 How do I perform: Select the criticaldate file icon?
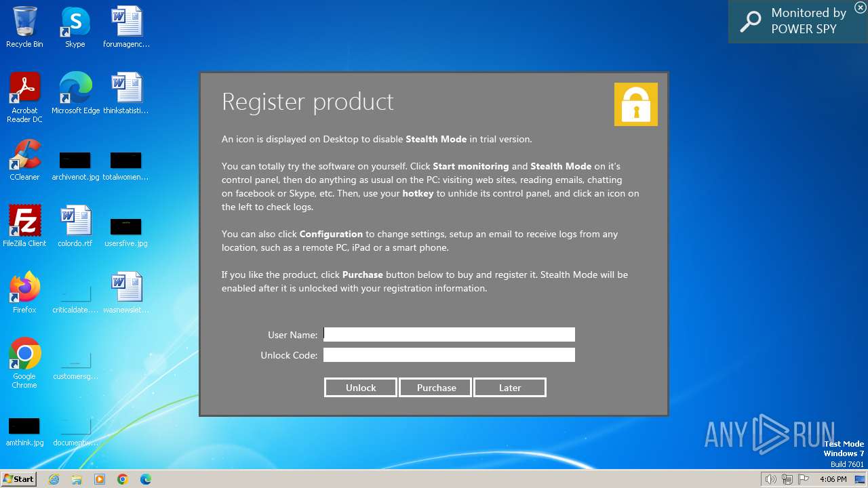[75, 298]
